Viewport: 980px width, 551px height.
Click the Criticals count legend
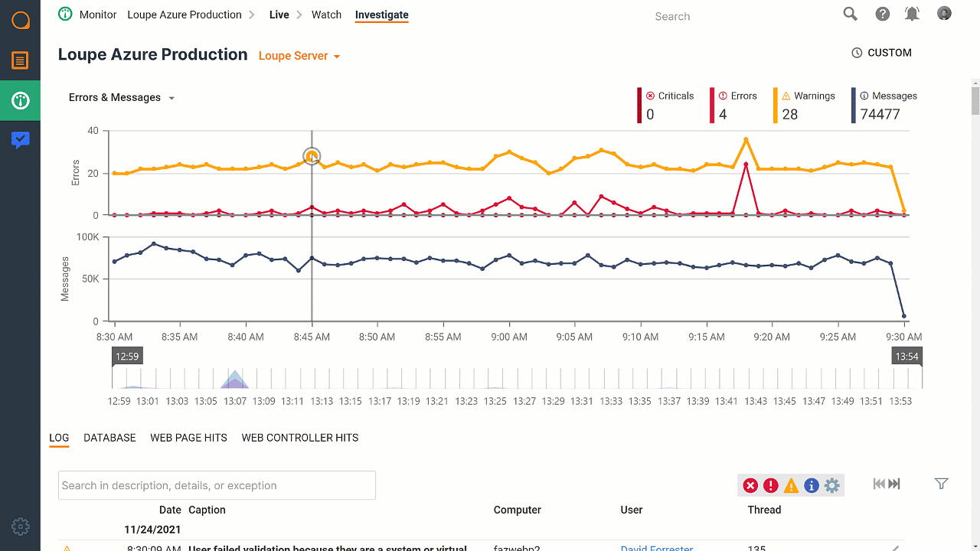(x=666, y=105)
